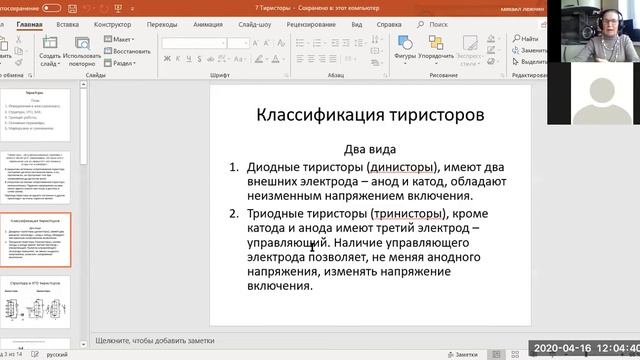Toggle bold Ж formatting
Image resolution: width=640 pixels, height=360 pixels.
coord(167,59)
